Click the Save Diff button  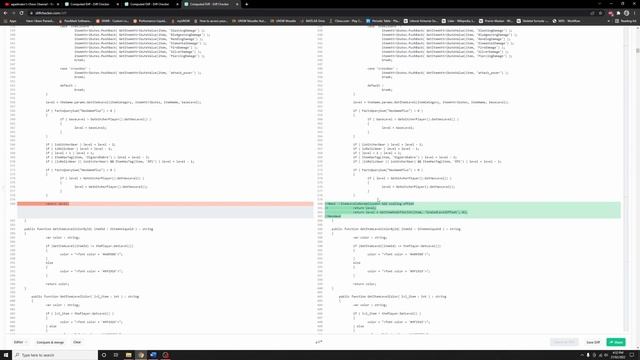point(593,342)
